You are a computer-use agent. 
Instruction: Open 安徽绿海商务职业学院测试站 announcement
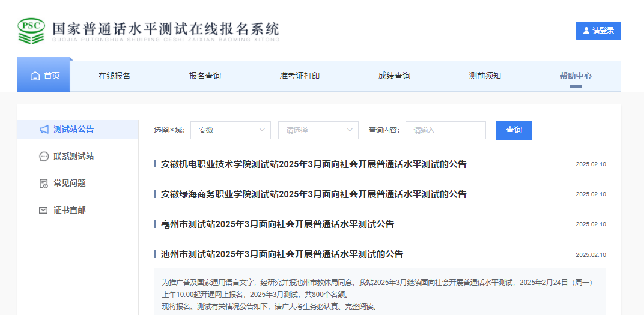[x=314, y=194]
